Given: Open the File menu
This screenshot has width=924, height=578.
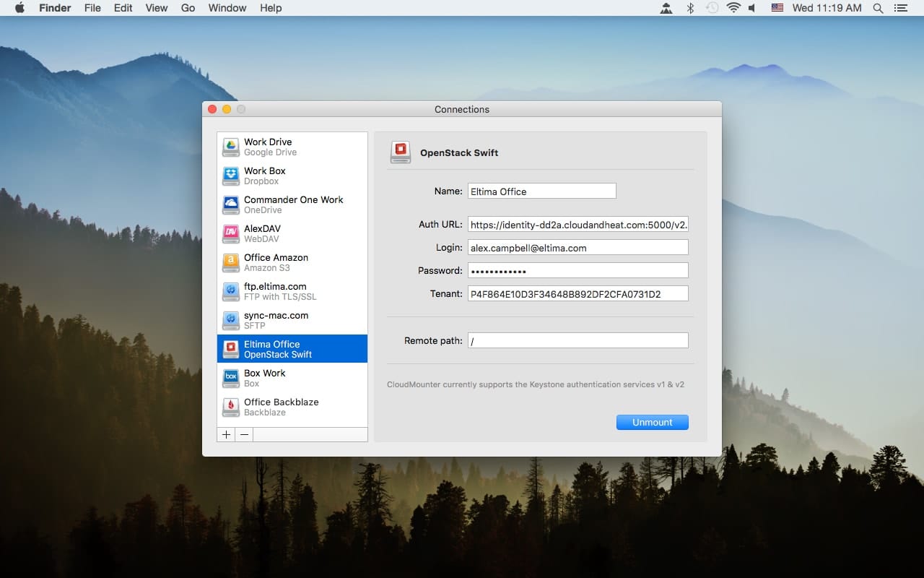Looking at the screenshot, I should click(x=92, y=8).
